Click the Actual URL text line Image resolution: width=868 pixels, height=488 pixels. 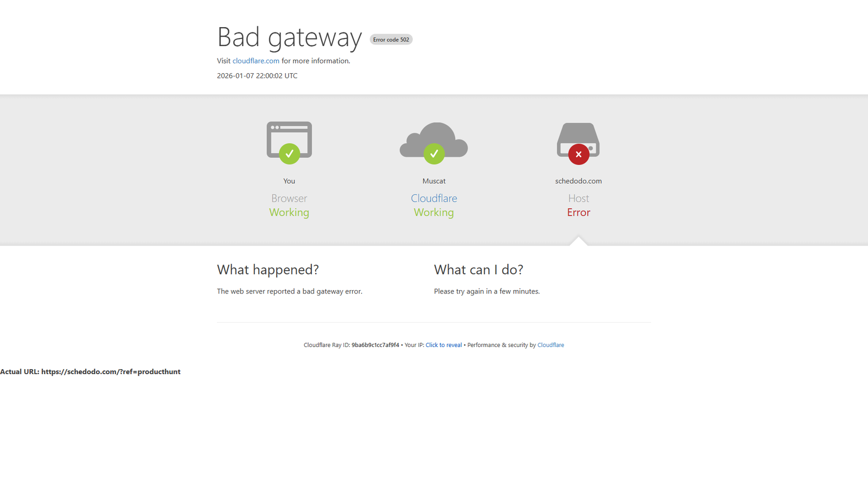pos(90,372)
